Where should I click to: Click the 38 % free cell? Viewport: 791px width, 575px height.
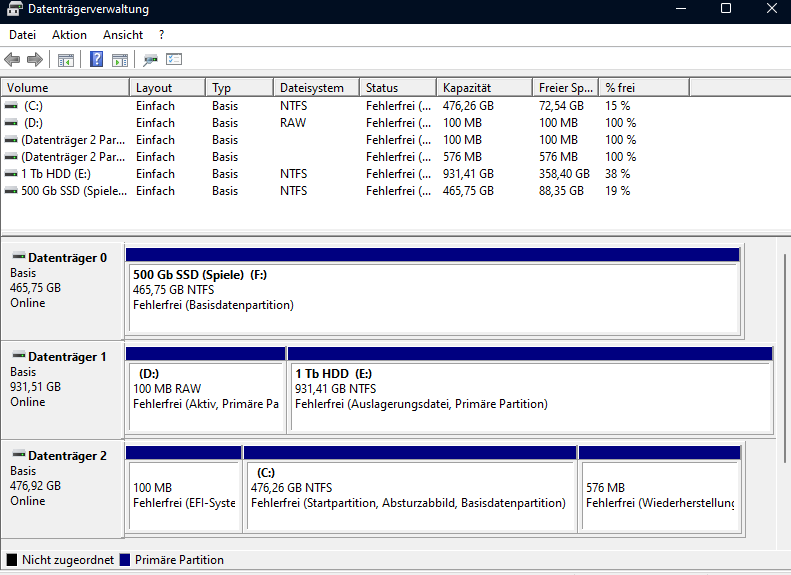tap(617, 174)
